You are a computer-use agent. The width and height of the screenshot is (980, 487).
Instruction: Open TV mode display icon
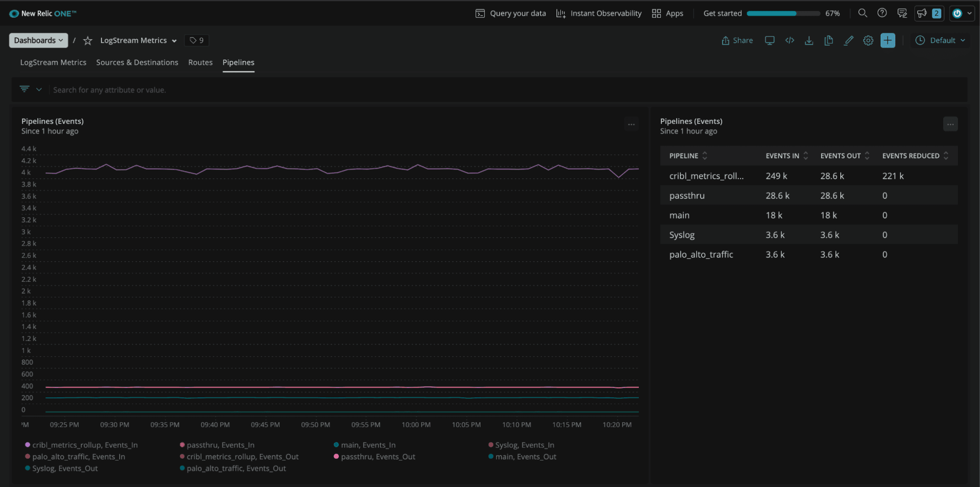pyautogui.click(x=770, y=41)
